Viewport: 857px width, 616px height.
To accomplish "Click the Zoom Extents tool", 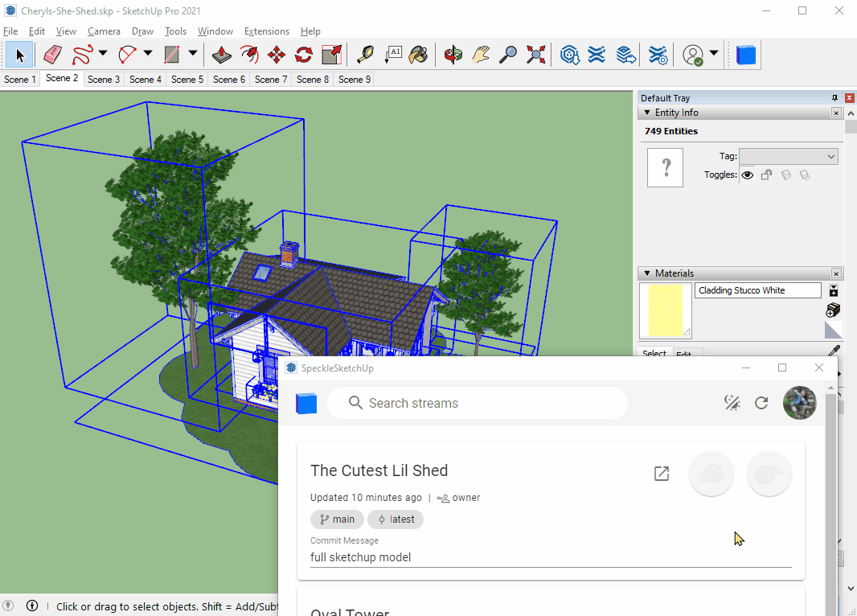I will click(536, 55).
